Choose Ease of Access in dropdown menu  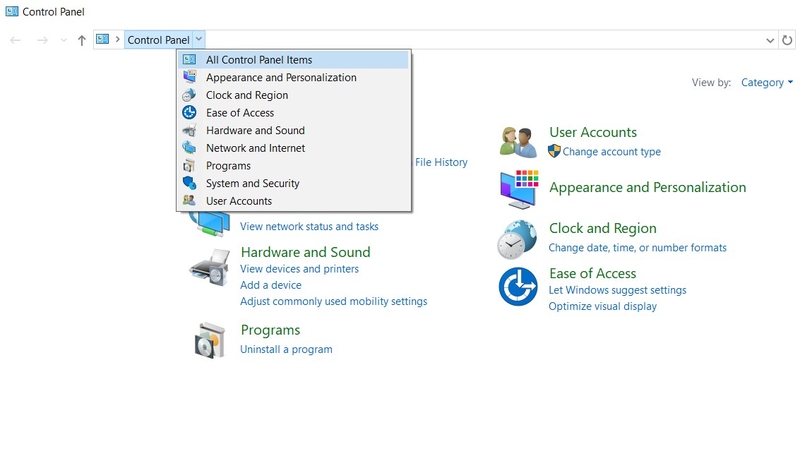(x=293, y=113)
